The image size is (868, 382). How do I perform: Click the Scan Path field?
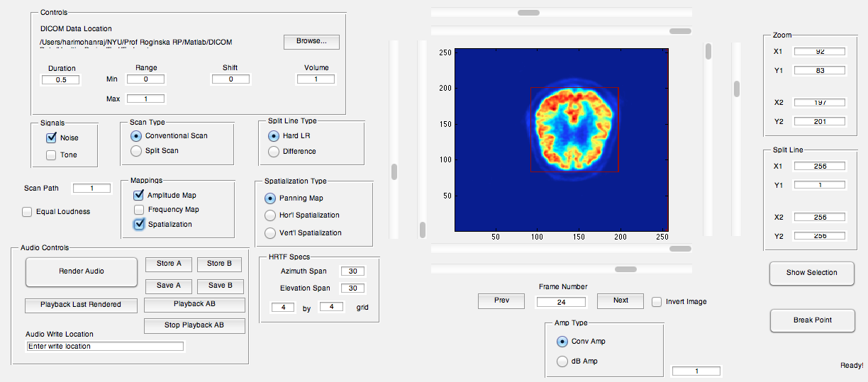point(91,189)
